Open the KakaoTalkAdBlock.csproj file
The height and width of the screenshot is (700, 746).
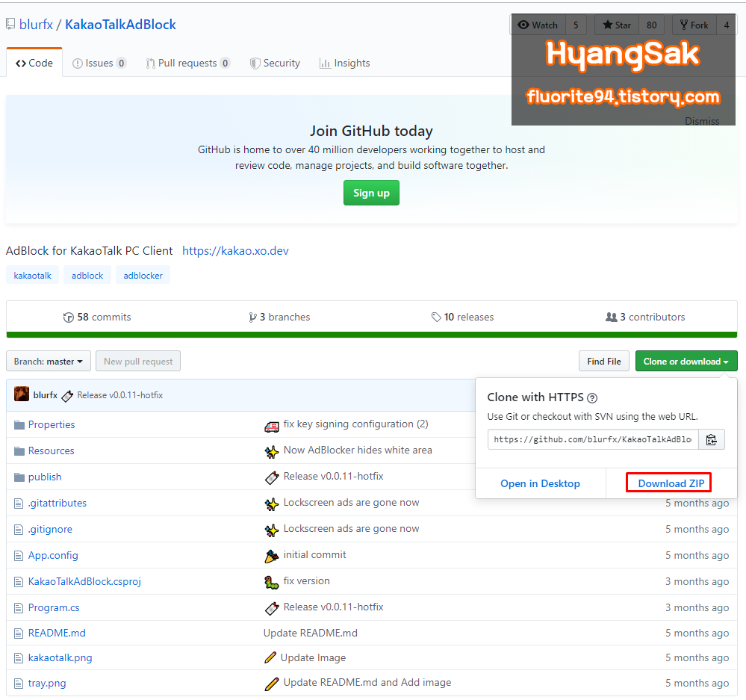(84, 581)
